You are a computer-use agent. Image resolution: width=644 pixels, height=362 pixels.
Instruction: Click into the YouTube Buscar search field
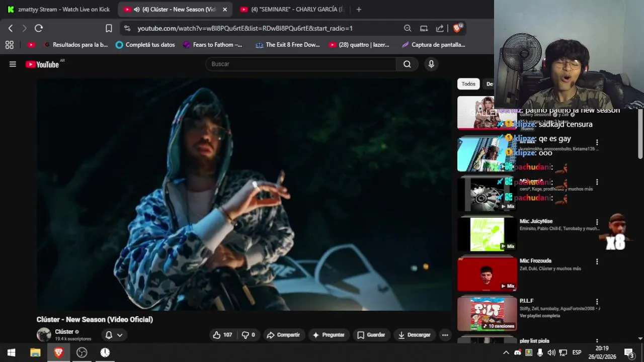tap(301, 64)
